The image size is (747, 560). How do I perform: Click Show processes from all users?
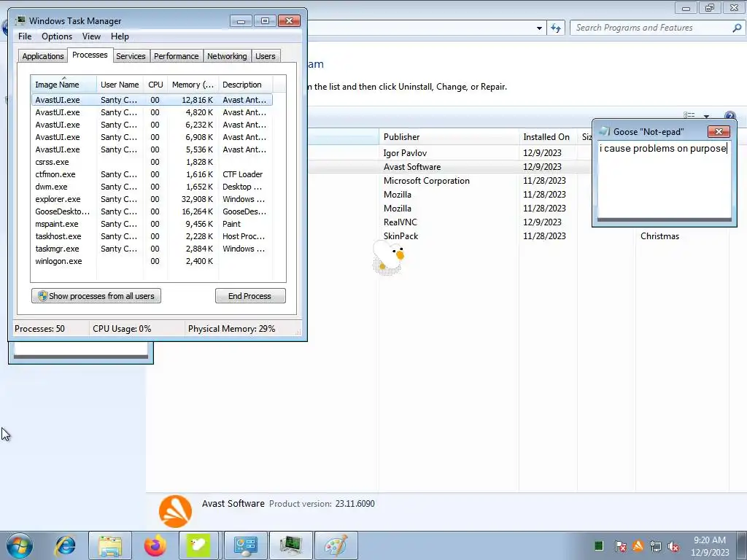point(96,296)
